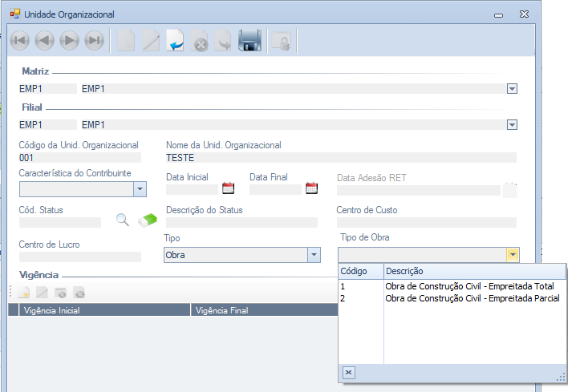Click the green eraser icon beside Cód. Status
The height and width of the screenshot is (392, 584).
(x=148, y=220)
